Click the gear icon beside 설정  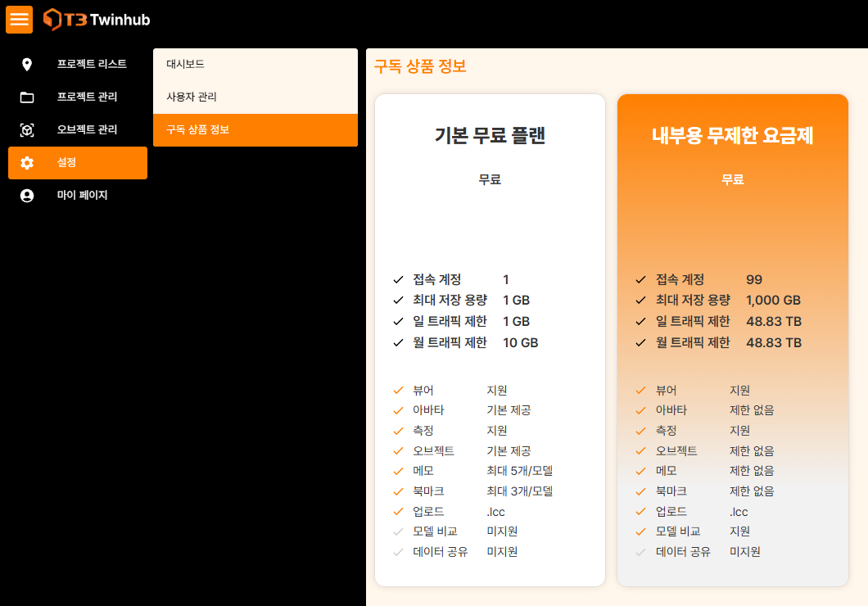pyautogui.click(x=26, y=163)
